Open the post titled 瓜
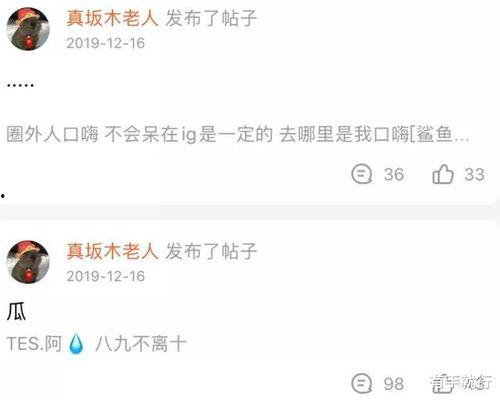The image size is (500, 400). [16, 312]
